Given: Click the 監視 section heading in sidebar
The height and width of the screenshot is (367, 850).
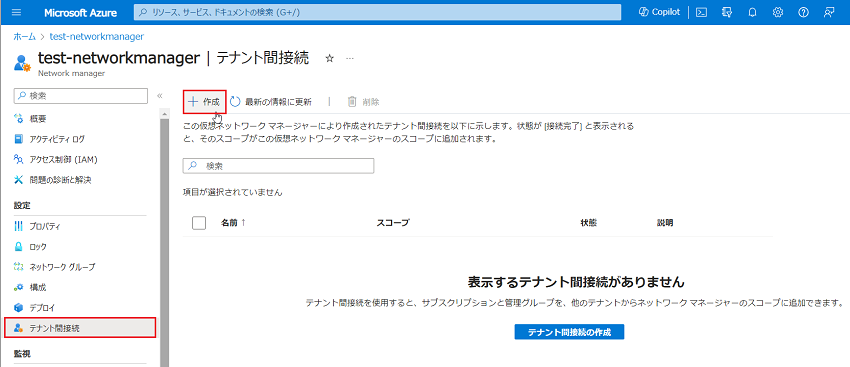Looking at the screenshot, I should (22, 354).
